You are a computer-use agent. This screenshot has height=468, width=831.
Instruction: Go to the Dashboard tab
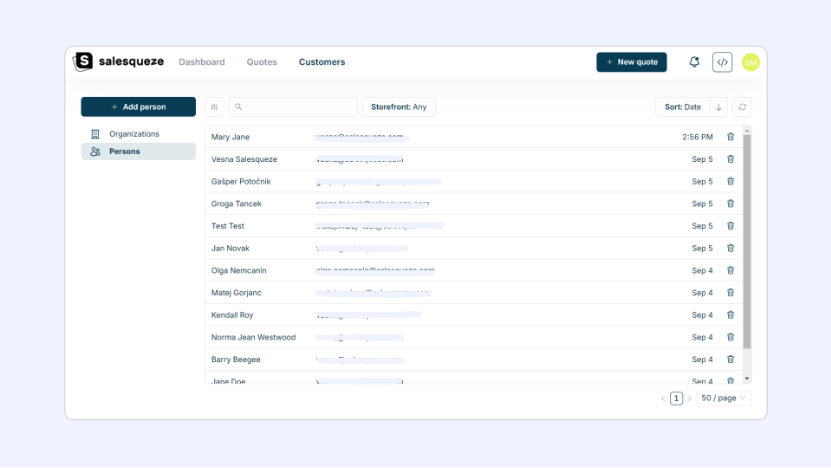point(202,62)
